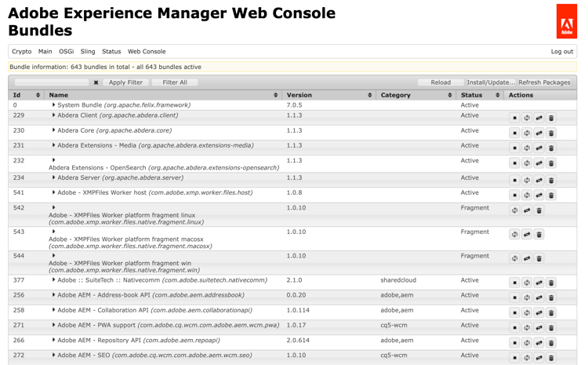Viewport: 588px width, 365px height.
Task: Stop the SuiteTech Nativecomm bundle
Action: coord(514,283)
